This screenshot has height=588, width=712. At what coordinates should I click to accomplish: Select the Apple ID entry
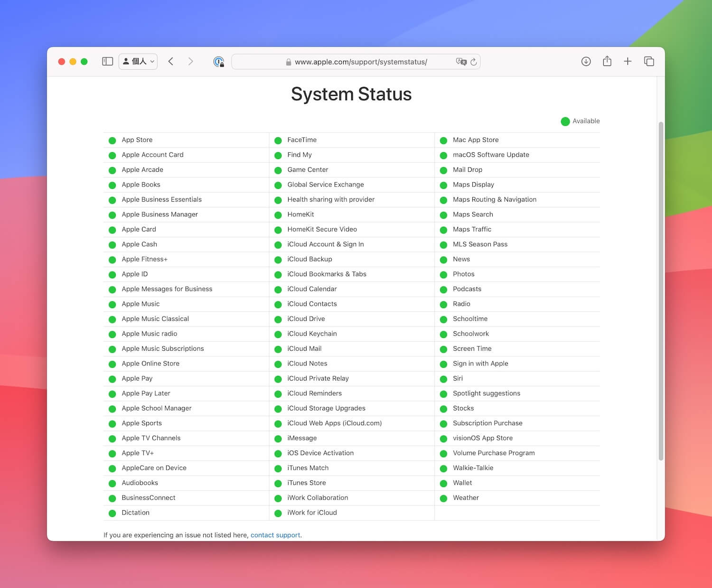(135, 274)
